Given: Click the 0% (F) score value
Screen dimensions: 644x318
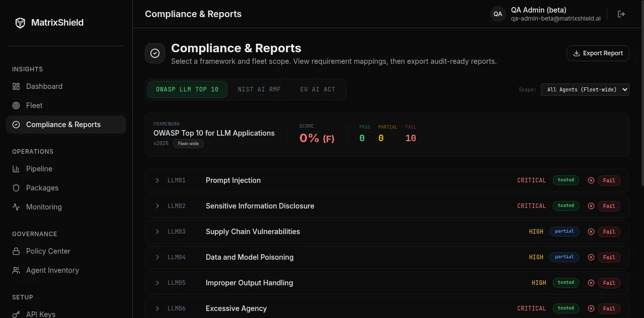Looking at the screenshot, I should point(317,138).
